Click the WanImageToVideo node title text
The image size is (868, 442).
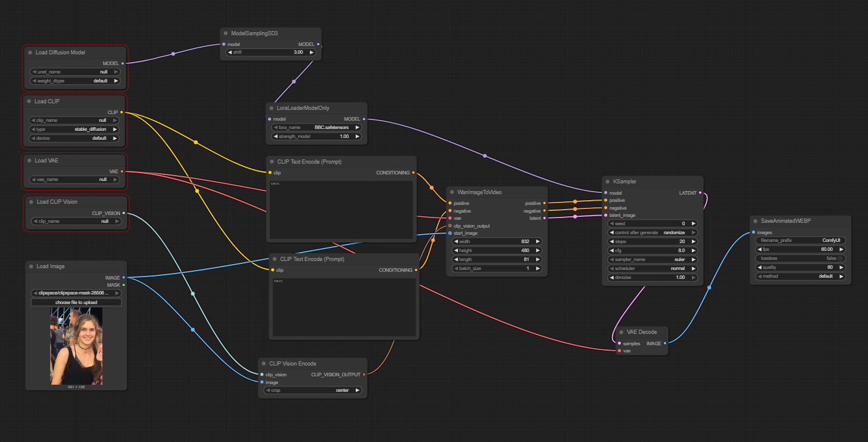coord(479,192)
